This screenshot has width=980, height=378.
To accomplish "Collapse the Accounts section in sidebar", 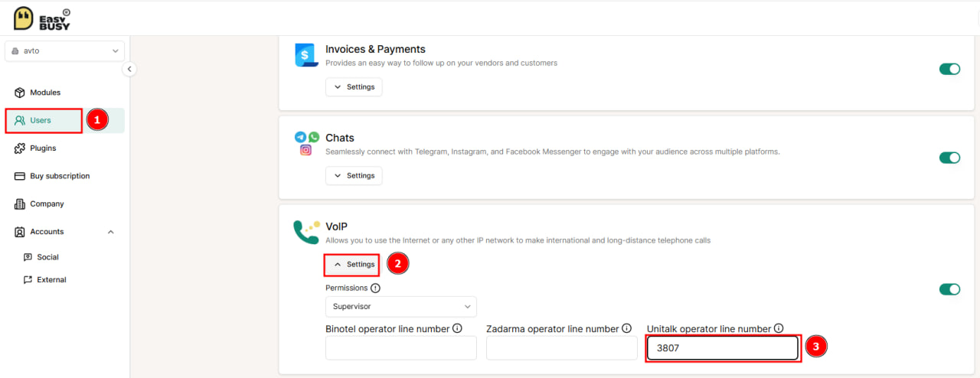I will tap(110, 232).
